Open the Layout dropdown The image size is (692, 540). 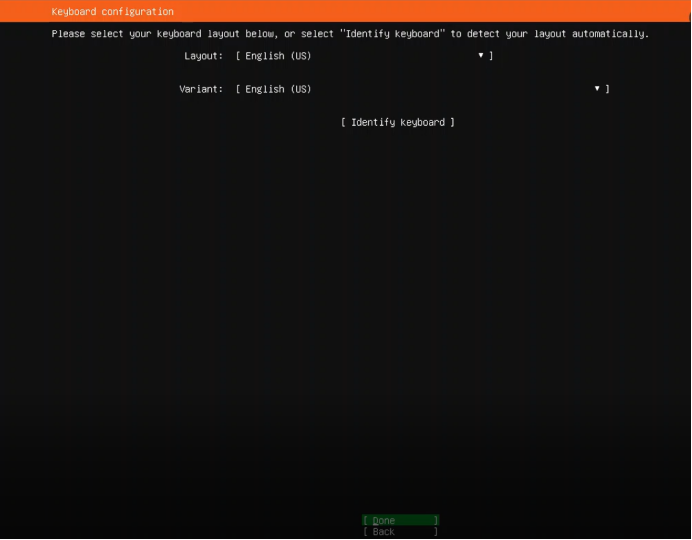point(364,56)
